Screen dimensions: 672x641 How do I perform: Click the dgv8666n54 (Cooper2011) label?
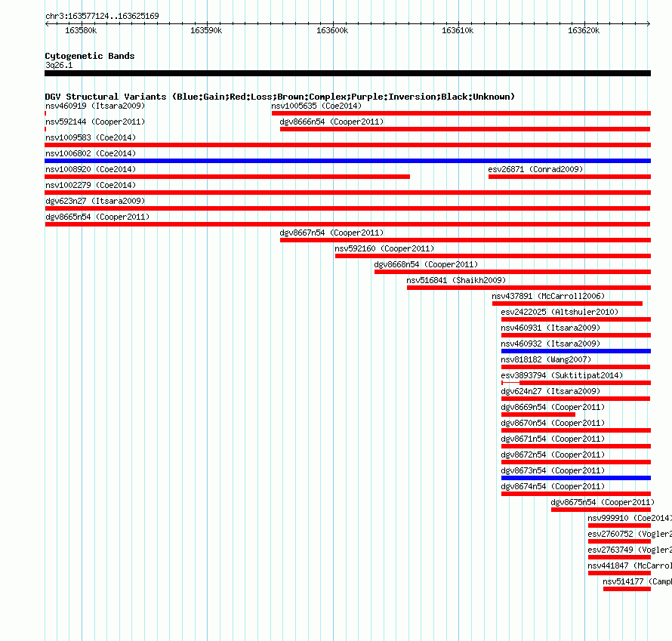click(x=331, y=122)
